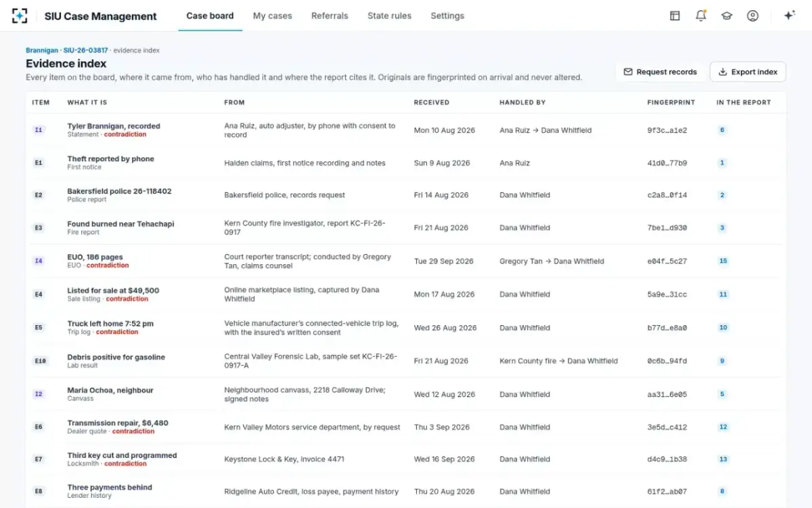This screenshot has height=508, width=812.
Task: Open the layout panel icon in header
Action: coord(675,16)
